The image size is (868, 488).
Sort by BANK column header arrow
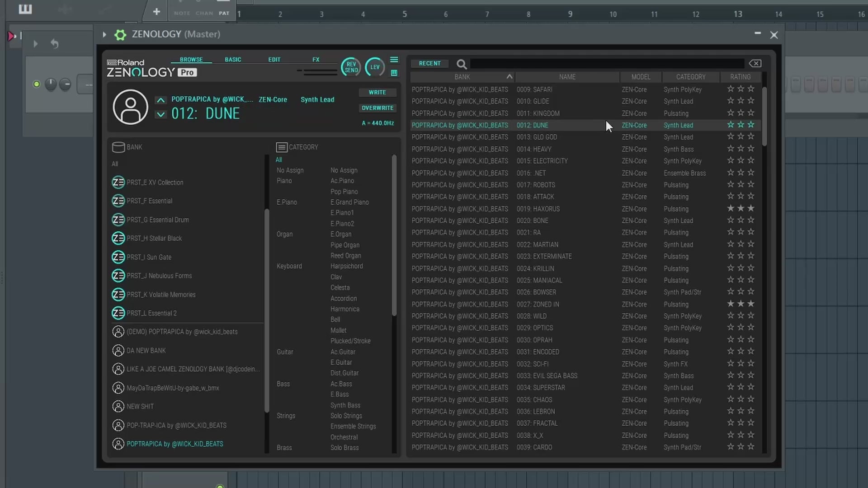pyautogui.click(x=509, y=76)
